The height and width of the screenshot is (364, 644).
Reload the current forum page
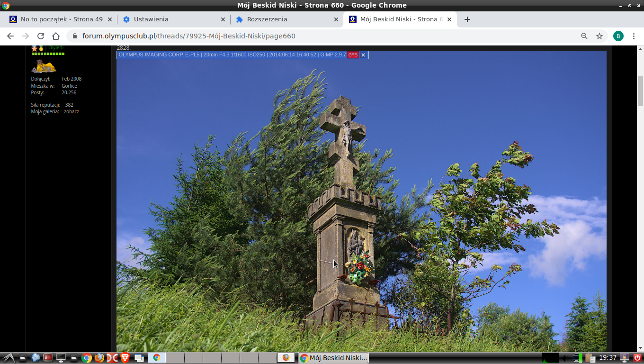pos(41,36)
